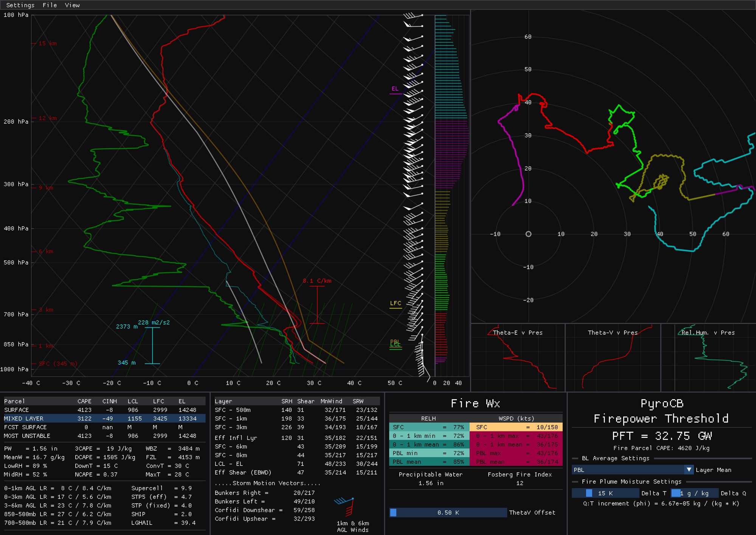Open the View menu
This screenshot has height=535, width=756.
pos(72,5)
